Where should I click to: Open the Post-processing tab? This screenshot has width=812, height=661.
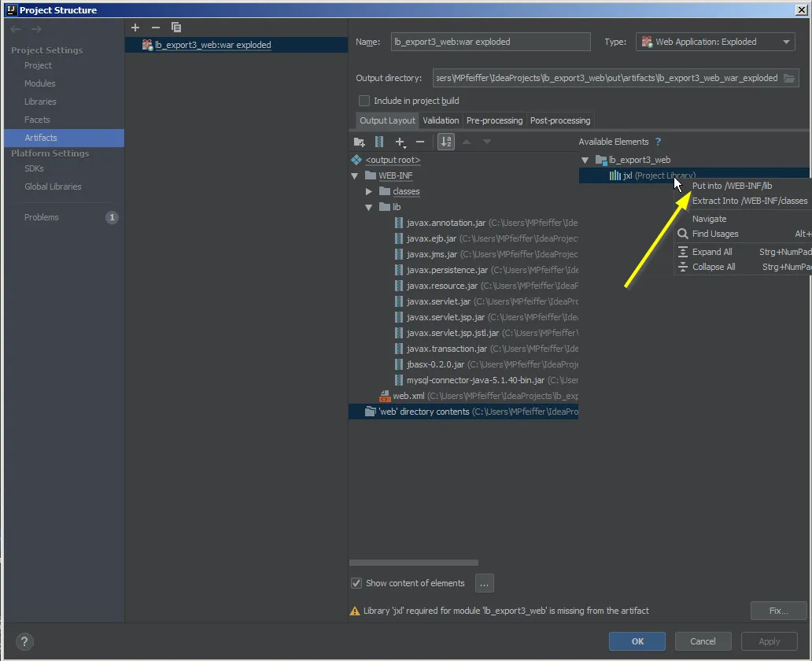click(x=560, y=120)
